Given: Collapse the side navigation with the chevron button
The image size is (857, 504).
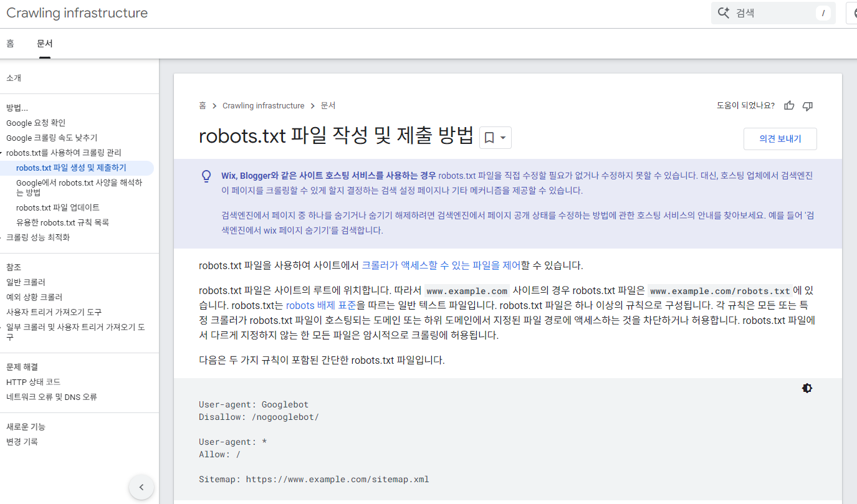Looking at the screenshot, I should pyautogui.click(x=141, y=487).
